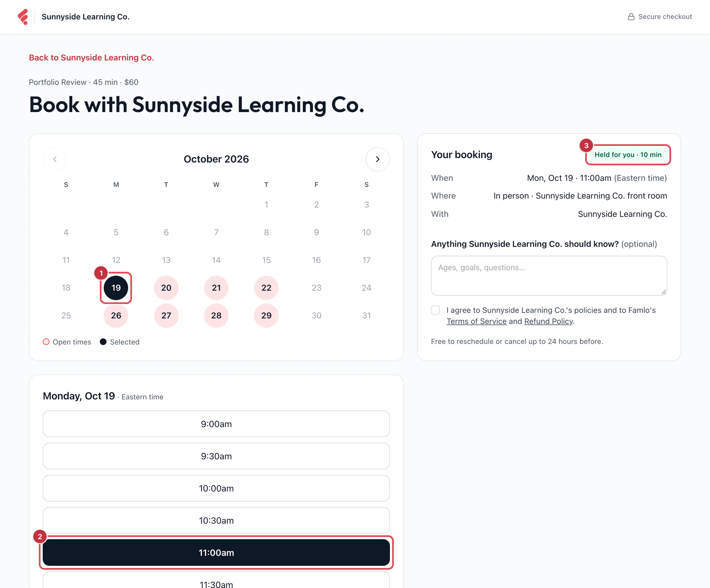Click the Sunnyside Learning Co. header name
Image resolution: width=710 pixels, height=588 pixels.
[85, 17]
